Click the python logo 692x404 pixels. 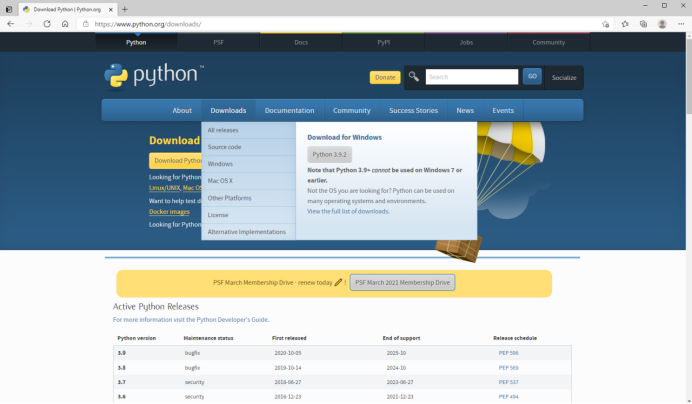coord(154,76)
